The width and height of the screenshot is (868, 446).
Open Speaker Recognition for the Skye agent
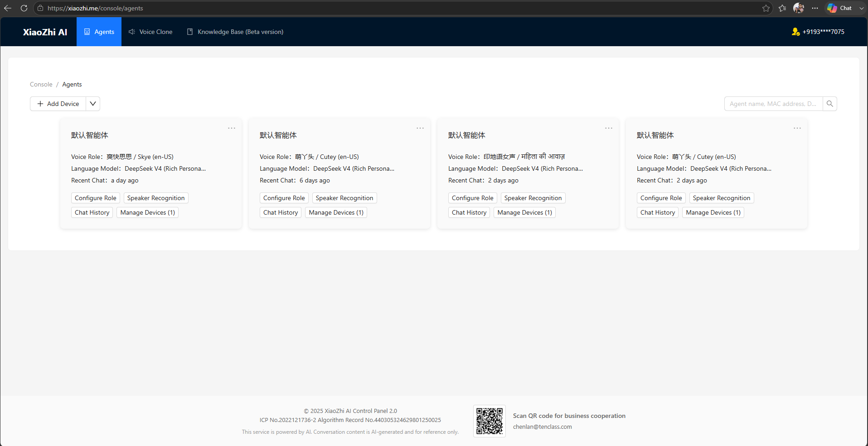pyautogui.click(x=156, y=198)
